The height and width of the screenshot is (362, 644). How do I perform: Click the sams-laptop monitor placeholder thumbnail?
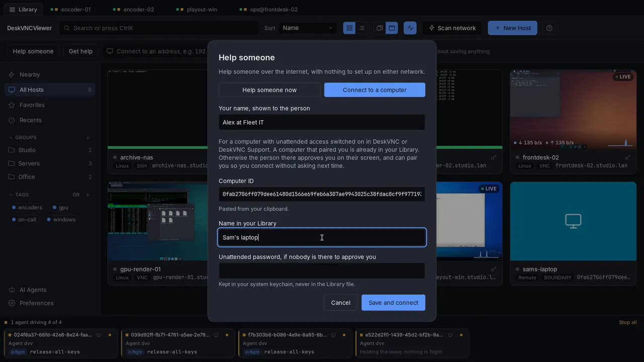(573, 221)
